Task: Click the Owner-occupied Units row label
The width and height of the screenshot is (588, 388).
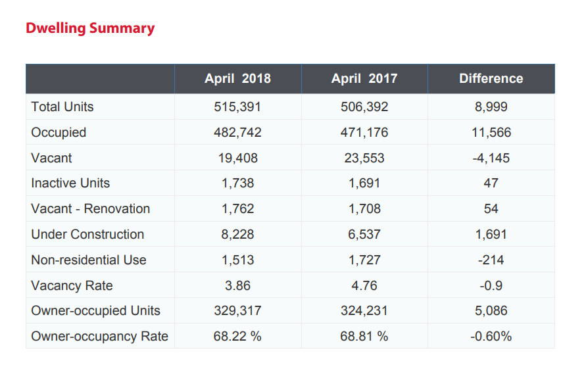Action: pos(95,310)
